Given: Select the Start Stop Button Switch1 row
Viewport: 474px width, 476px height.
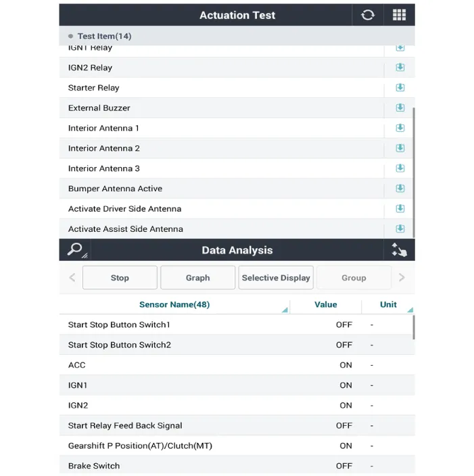Looking at the screenshot, I should pos(119,325).
